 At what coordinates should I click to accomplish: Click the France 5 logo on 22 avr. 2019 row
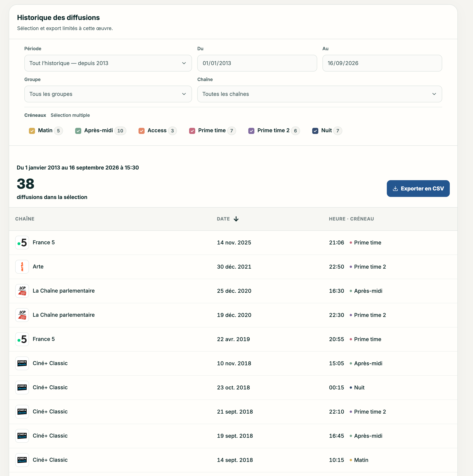[22, 339]
